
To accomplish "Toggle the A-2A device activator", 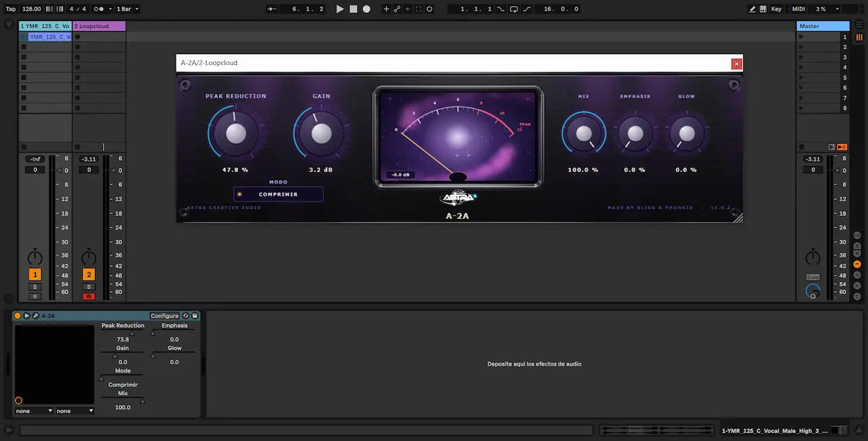I will pos(18,316).
